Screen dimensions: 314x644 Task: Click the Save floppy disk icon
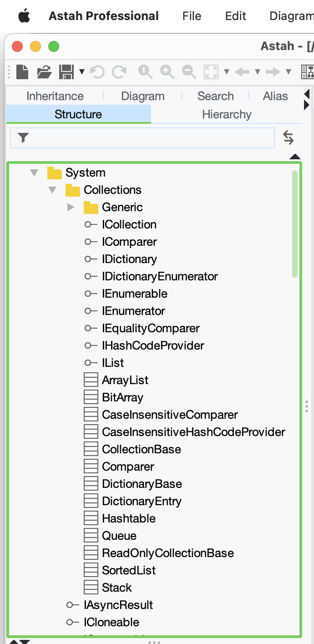(66, 72)
